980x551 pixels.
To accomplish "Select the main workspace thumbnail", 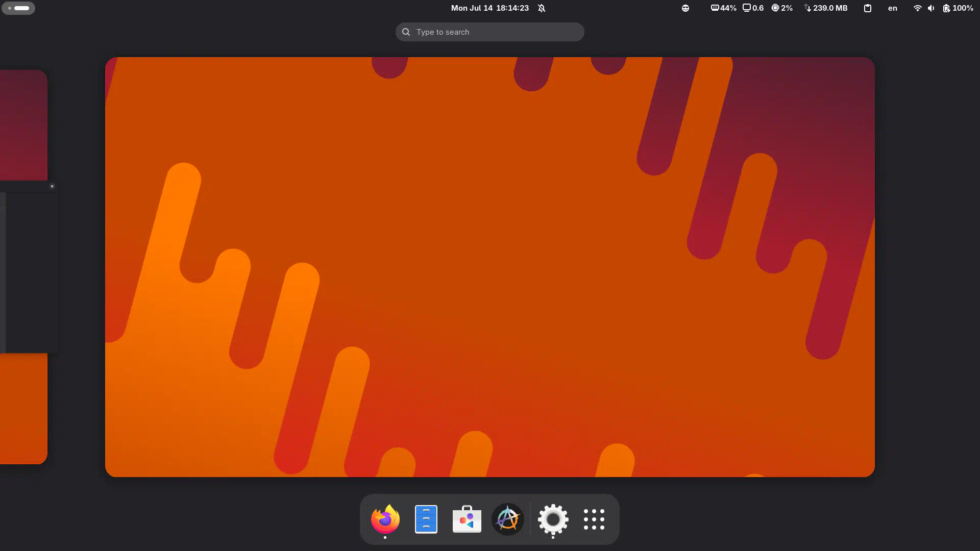I will pos(489,267).
